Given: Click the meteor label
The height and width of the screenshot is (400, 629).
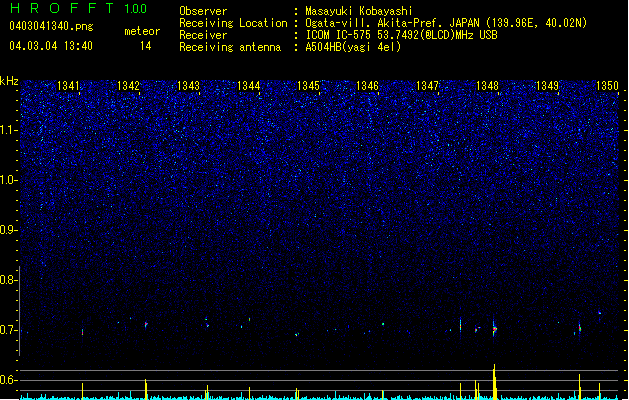Looking at the screenshot, I should point(142,31).
